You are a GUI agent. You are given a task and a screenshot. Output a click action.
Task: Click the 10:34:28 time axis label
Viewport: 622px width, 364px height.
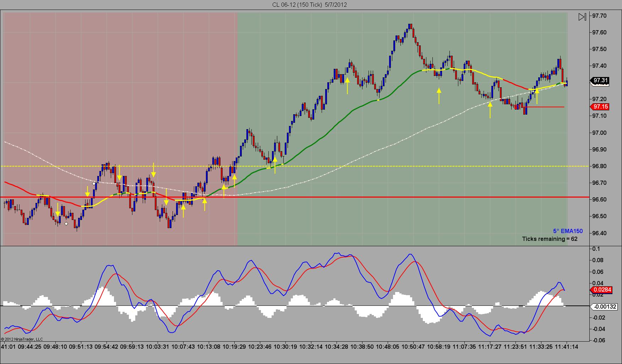pos(337,346)
